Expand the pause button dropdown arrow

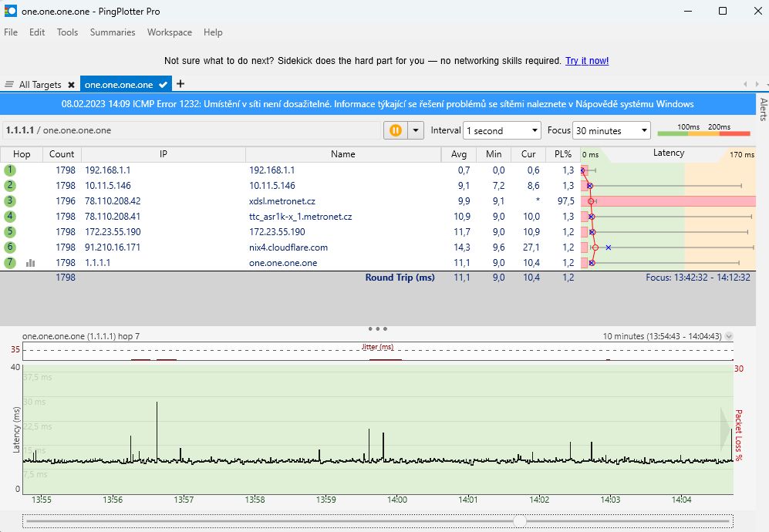(417, 130)
